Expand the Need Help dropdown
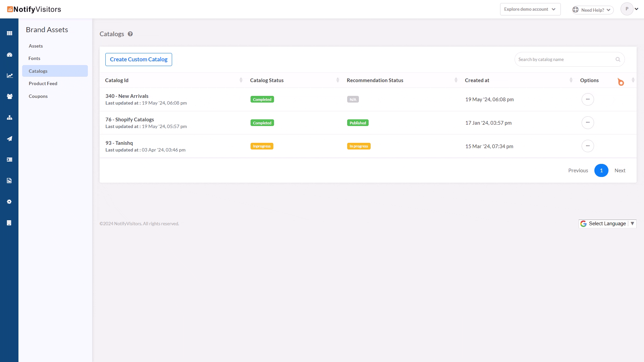This screenshot has height=362, width=644. pos(593,10)
